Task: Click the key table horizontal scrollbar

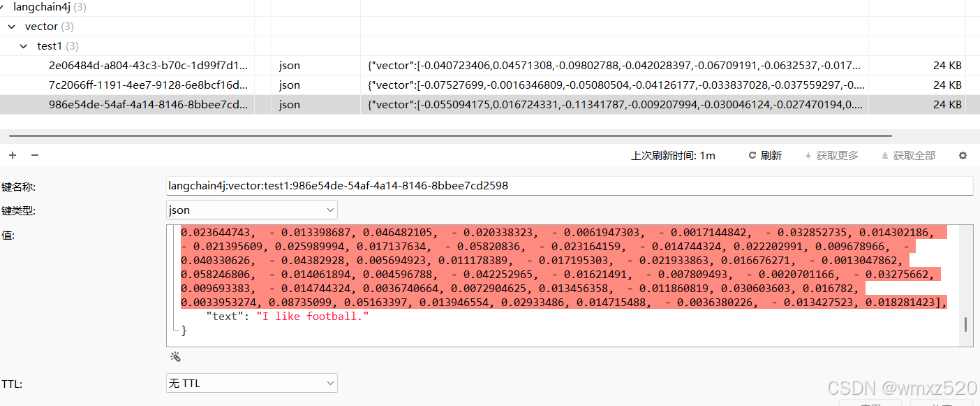Action: pyautogui.click(x=450, y=136)
